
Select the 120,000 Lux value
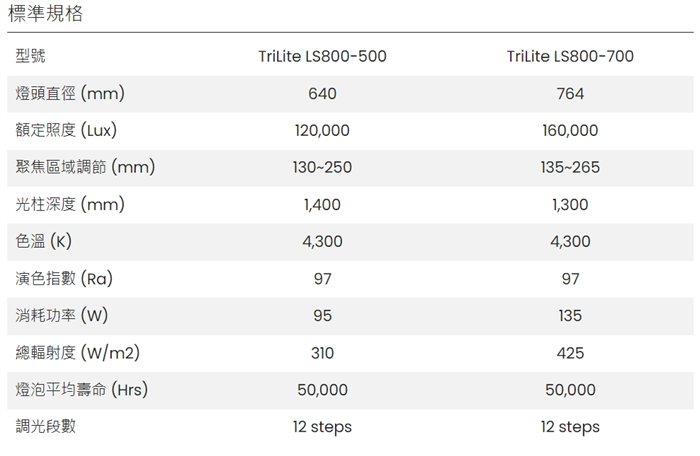pyautogui.click(x=322, y=131)
